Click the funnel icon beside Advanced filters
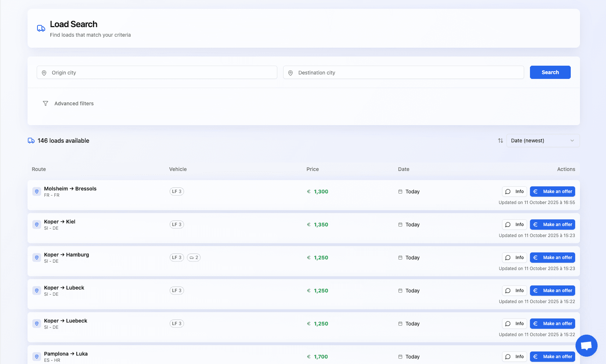Screen dimensions: 606x364 coord(46,103)
